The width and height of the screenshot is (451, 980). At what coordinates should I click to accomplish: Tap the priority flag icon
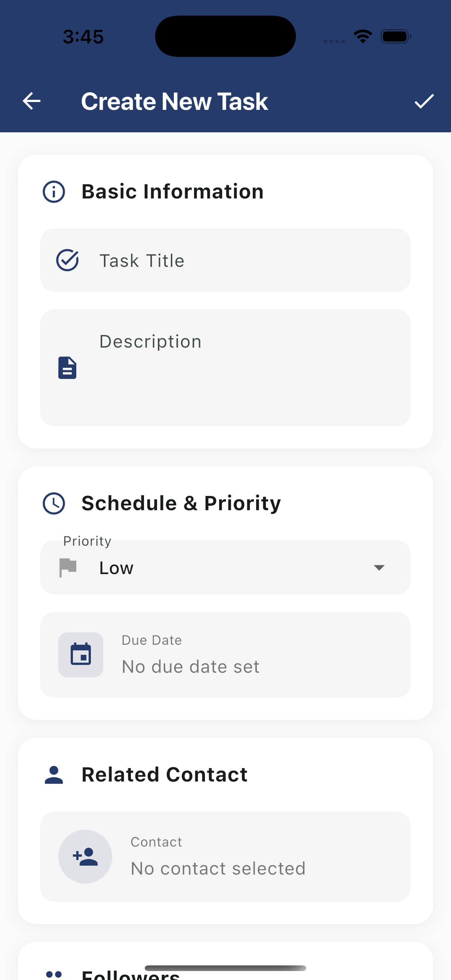[x=68, y=567]
